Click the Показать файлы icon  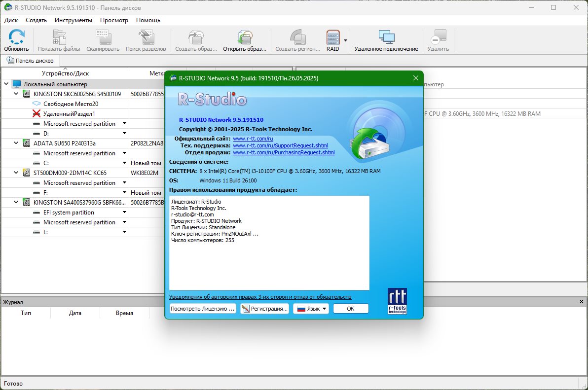coord(59,37)
